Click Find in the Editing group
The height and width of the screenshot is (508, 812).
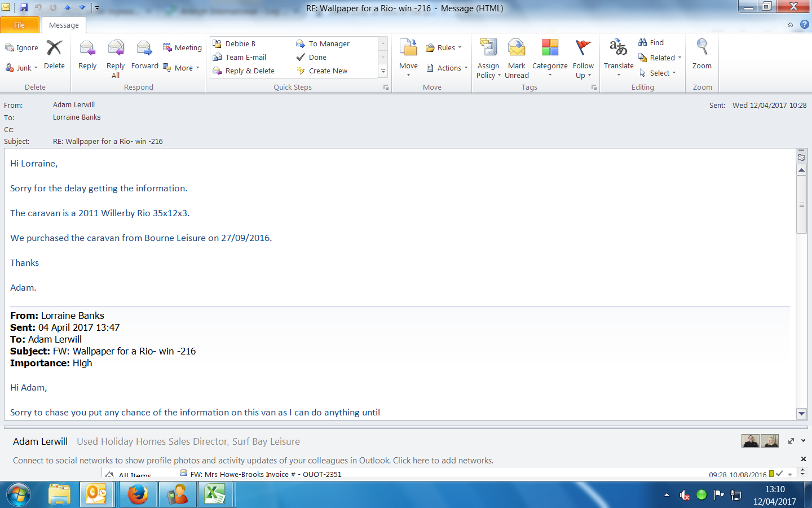651,42
